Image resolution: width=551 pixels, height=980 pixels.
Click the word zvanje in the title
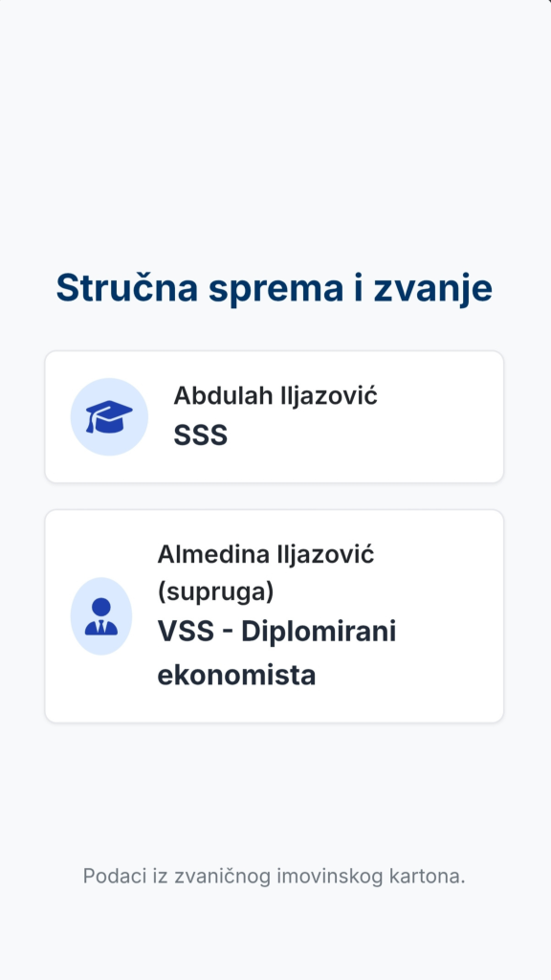(433, 289)
